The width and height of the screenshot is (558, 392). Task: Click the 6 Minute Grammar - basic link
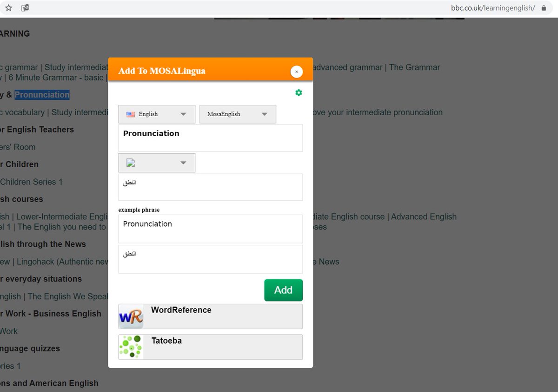(56, 78)
